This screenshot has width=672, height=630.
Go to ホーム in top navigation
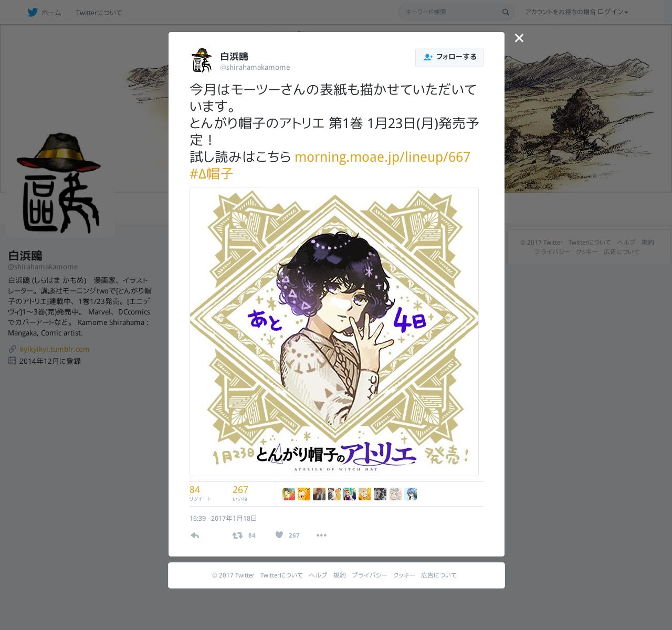click(x=51, y=13)
